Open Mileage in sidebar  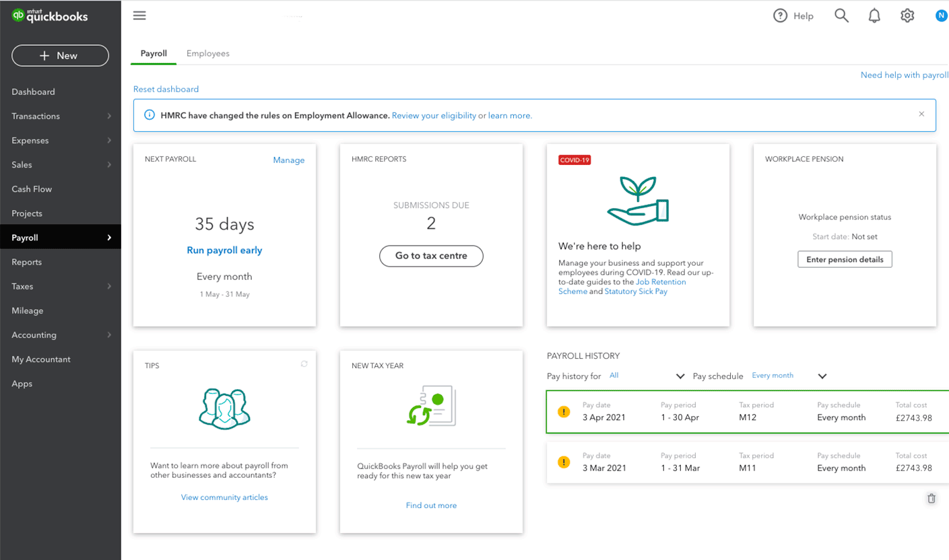coord(28,310)
